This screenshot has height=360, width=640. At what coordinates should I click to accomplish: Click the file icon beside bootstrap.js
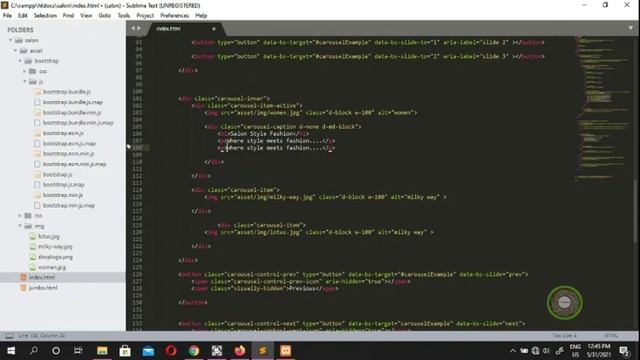pos(37,174)
